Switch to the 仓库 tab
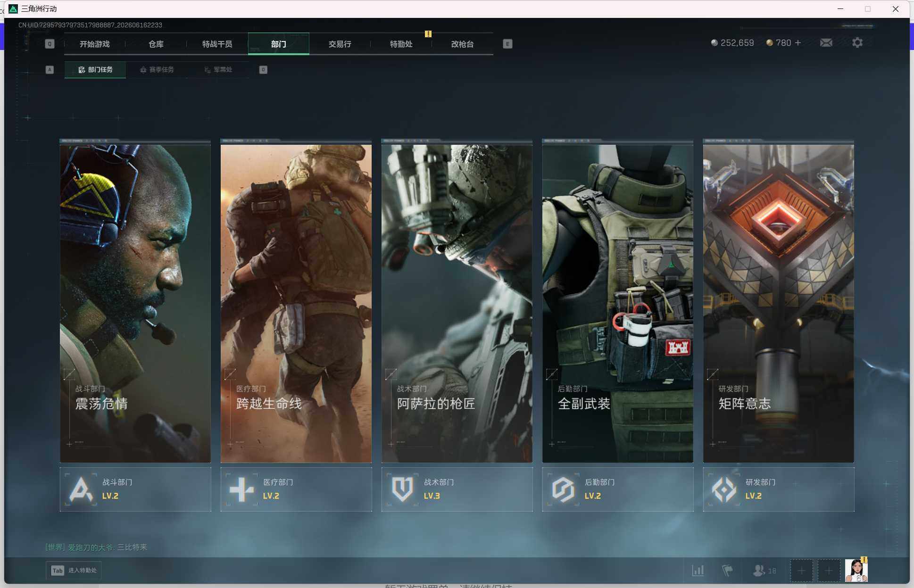Image resolution: width=914 pixels, height=588 pixels. pos(156,44)
